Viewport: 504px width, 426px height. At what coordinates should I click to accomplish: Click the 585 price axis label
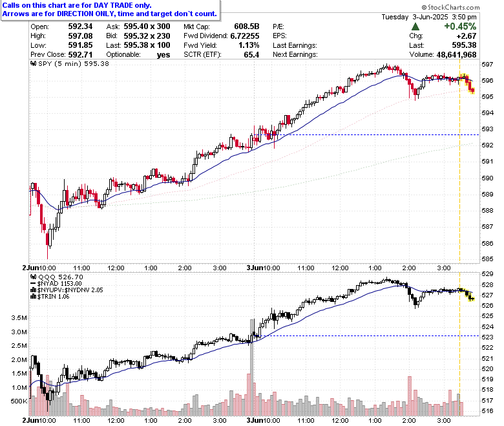pyautogui.click(x=487, y=259)
